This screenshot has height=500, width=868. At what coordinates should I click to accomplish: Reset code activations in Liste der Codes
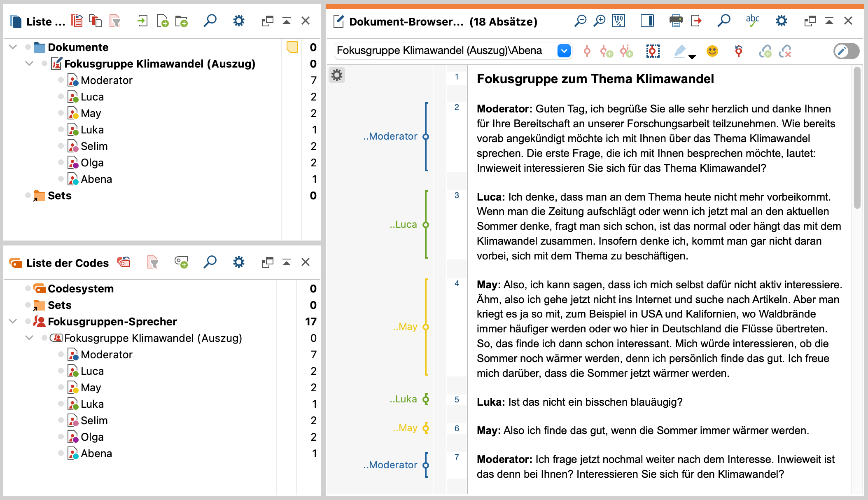[124, 262]
